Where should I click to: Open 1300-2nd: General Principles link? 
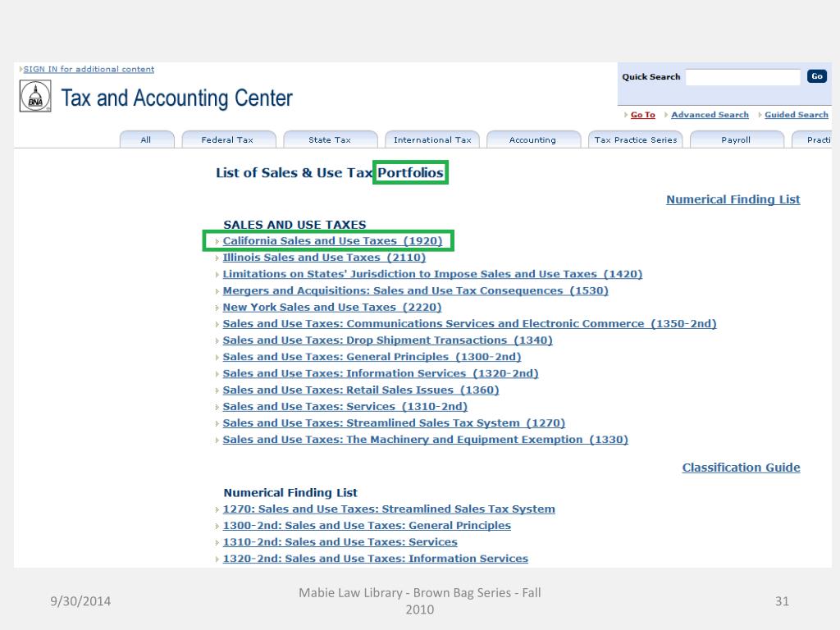(367, 526)
